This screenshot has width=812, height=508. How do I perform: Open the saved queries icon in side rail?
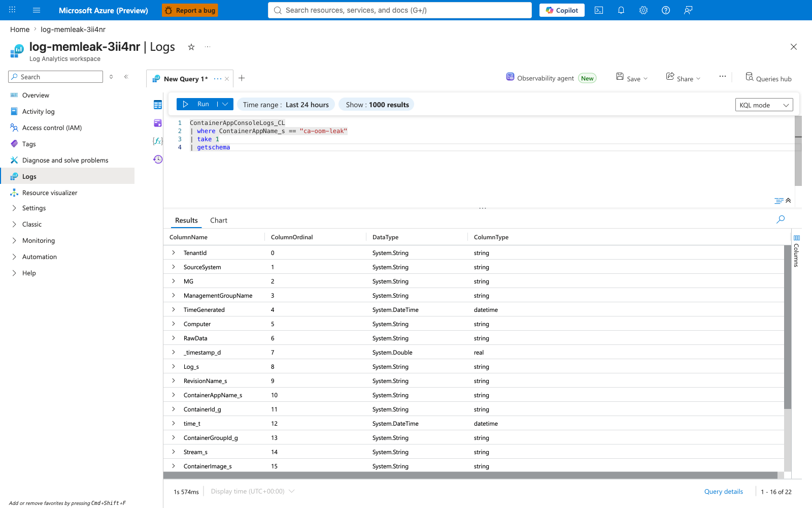[x=158, y=123]
